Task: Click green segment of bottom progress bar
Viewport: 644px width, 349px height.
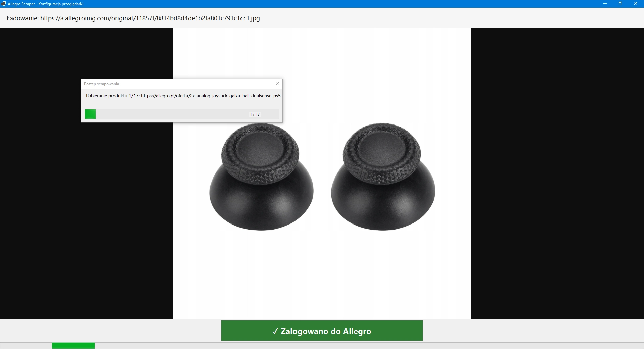Action: pyautogui.click(x=73, y=346)
